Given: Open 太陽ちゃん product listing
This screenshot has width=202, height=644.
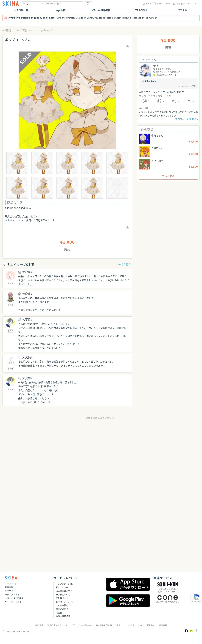Looking at the screenshot, I should [168, 152].
